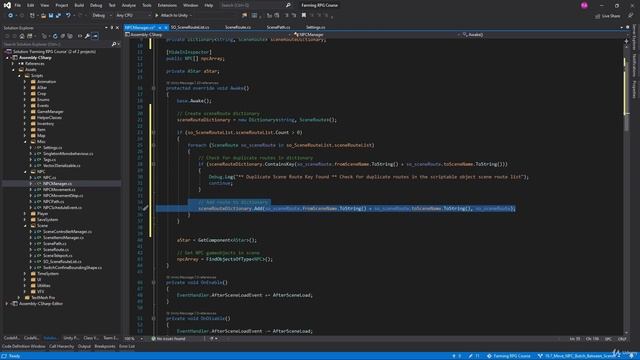Click the Attach to Unity button

(x=171, y=16)
